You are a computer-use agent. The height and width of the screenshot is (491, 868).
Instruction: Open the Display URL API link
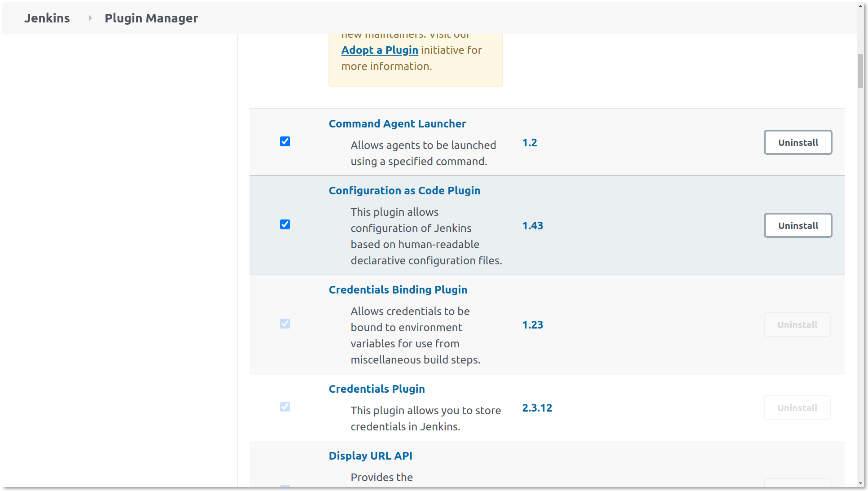click(x=370, y=456)
